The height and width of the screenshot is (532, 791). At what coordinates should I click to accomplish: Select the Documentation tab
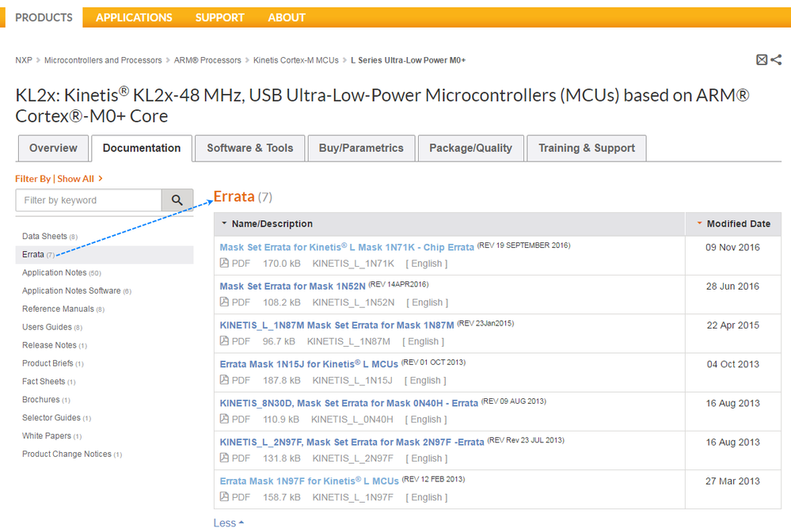click(x=142, y=148)
